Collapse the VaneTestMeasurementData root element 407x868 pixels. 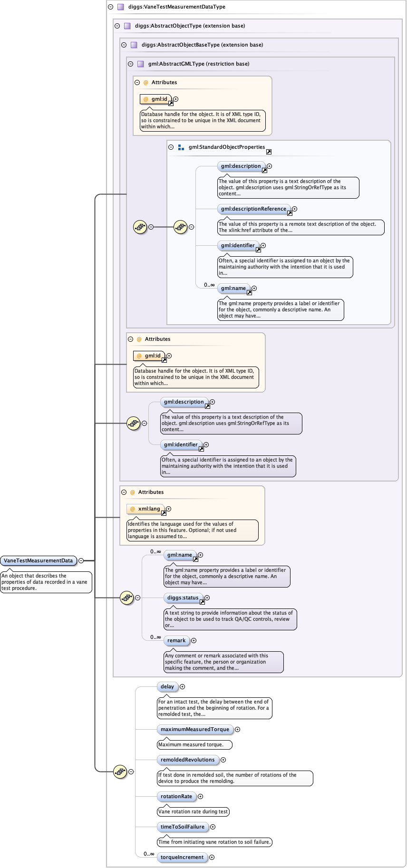coord(81,561)
